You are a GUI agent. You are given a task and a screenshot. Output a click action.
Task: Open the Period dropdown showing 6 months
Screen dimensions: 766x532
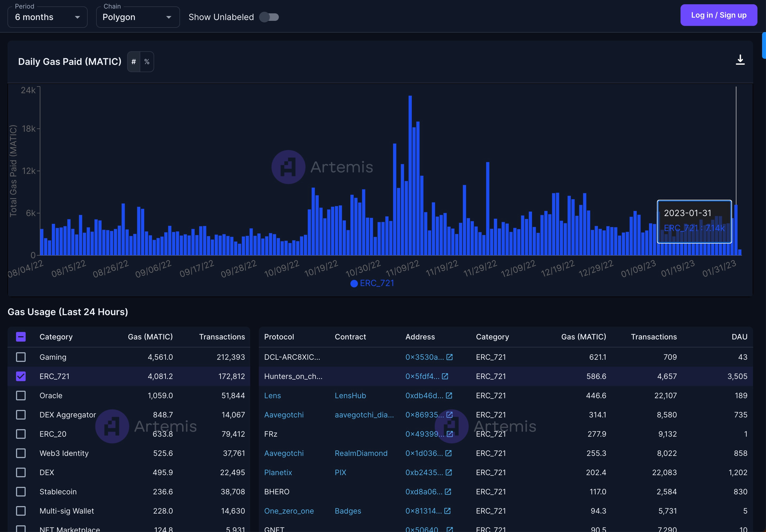47,17
